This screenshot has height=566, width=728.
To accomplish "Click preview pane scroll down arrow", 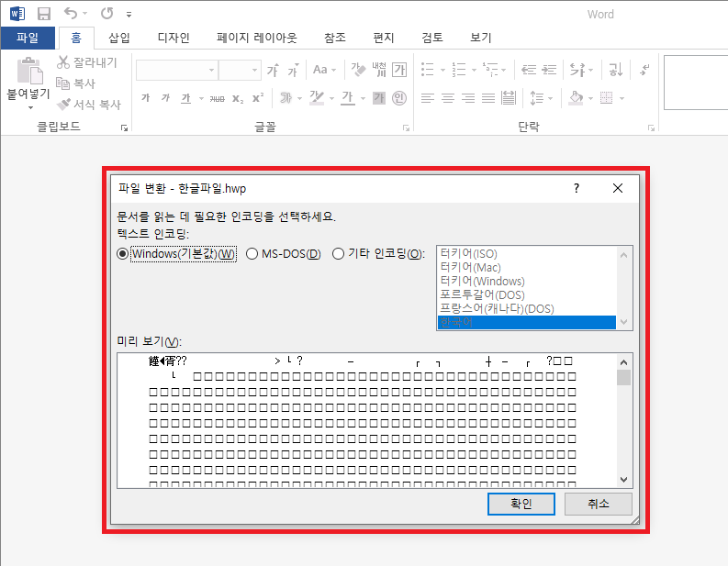I will [x=623, y=480].
